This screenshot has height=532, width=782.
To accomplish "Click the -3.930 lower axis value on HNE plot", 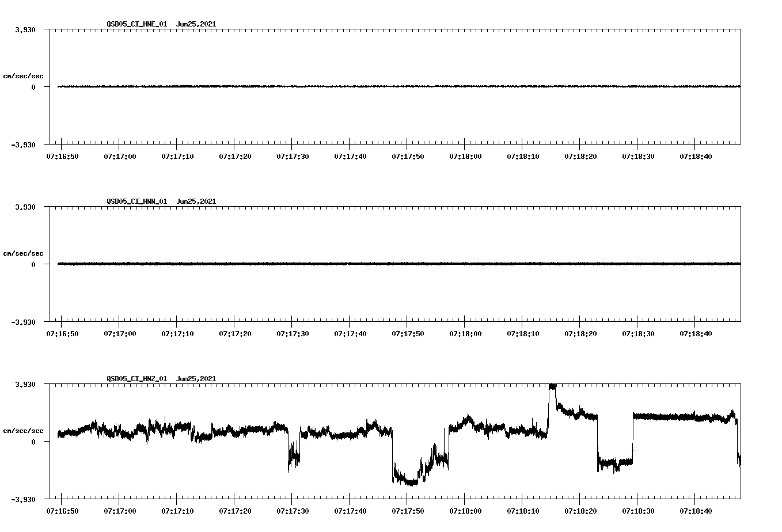I will (x=23, y=145).
